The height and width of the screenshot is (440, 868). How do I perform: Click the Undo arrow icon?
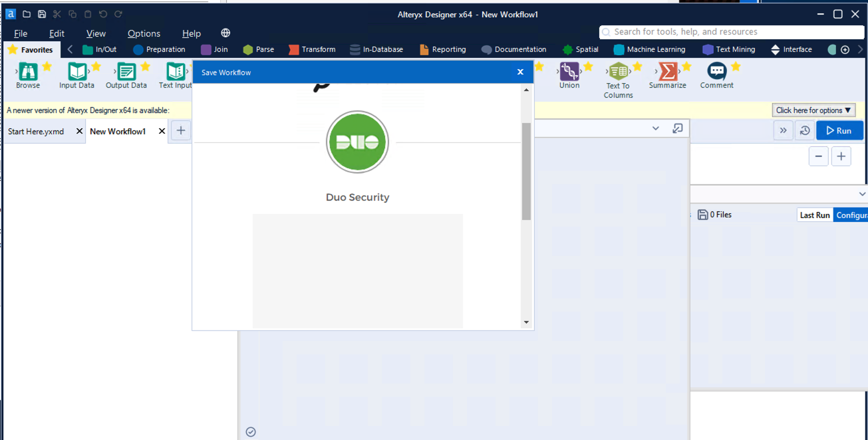pos(103,14)
